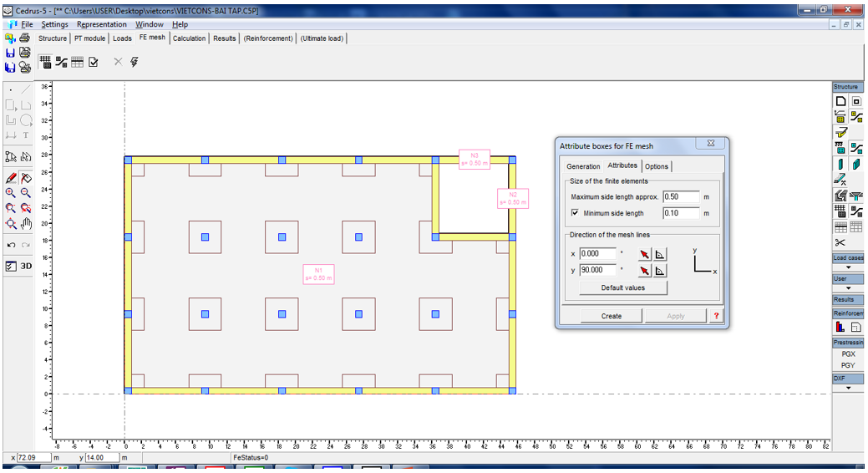The height and width of the screenshot is (473, 868).
Task: Open the File menu
Action: [27, 24]
